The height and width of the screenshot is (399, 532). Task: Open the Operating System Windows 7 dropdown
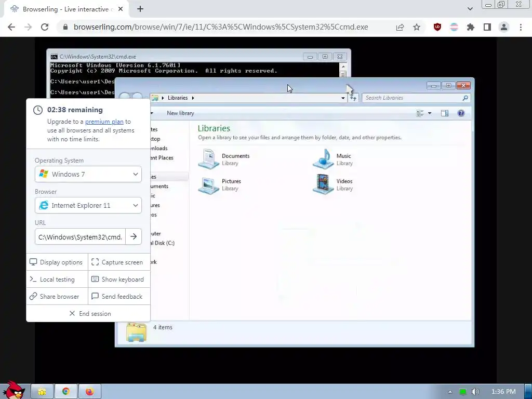click(x=88, y=174)
